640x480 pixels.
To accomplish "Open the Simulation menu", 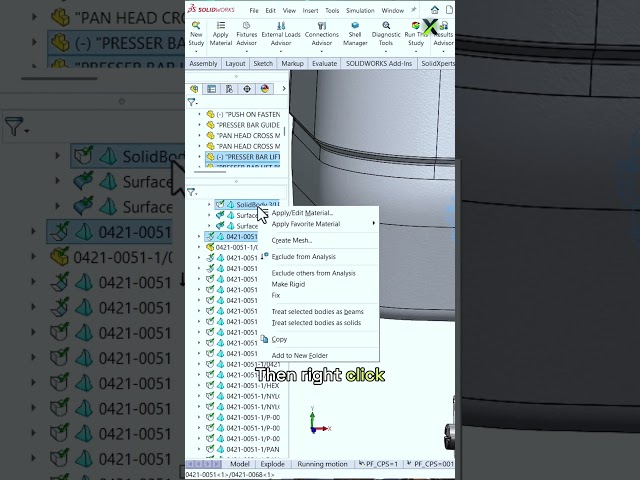I will [360, 10].
